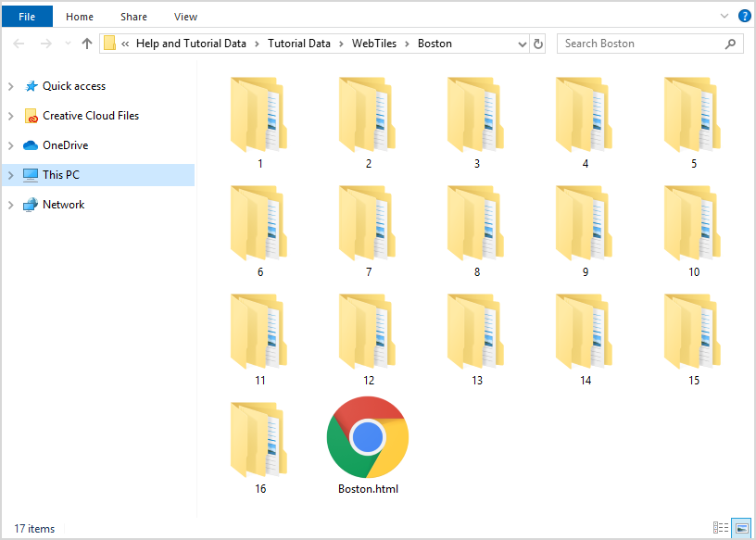
Task: Open folder 1
Action: click(x=258, y=115)
